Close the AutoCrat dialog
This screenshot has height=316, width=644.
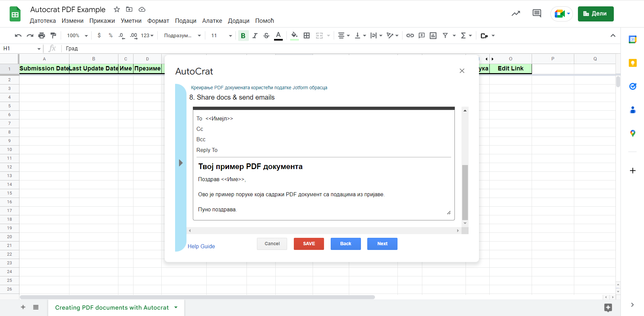462,71
